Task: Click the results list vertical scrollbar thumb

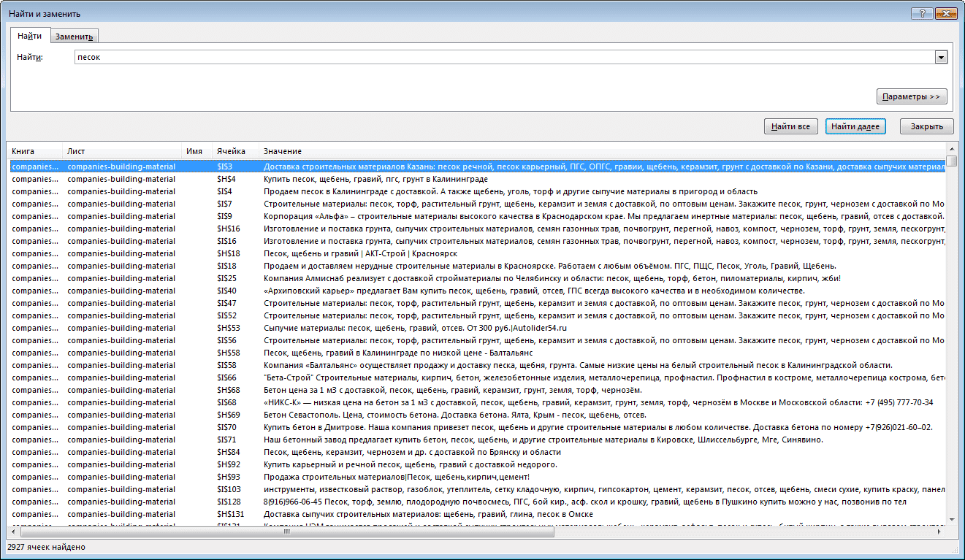Action: (951, 161)
